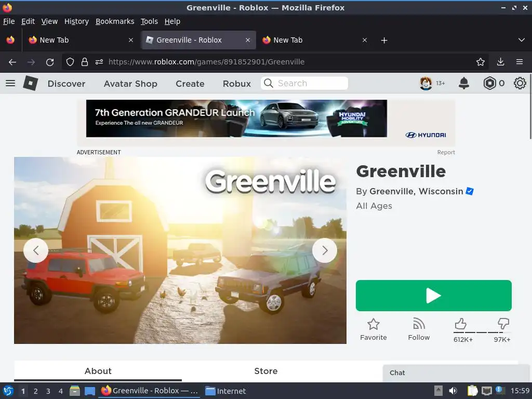Dislike the game with thumbs down
Screen dimensions: 532x399
coord(503,324)
